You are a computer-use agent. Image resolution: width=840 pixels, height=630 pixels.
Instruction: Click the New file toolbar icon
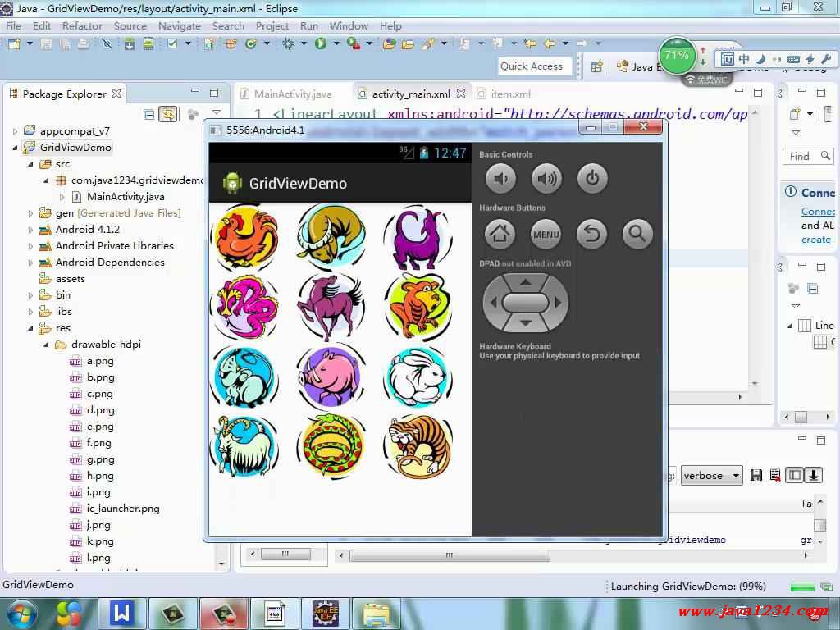pyautogui.click(x=15, y=43)
